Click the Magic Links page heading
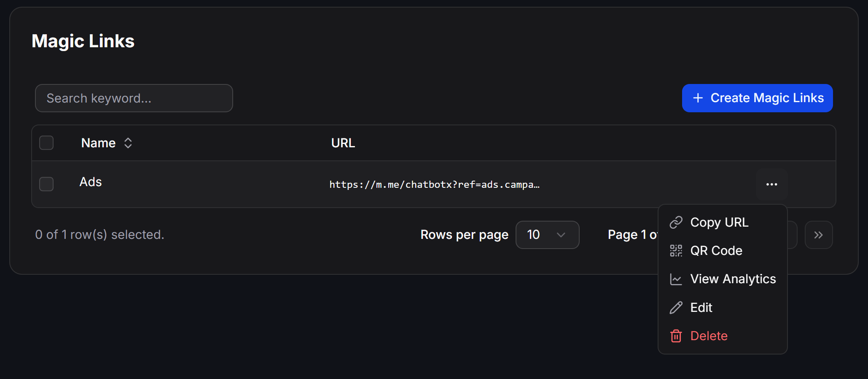Screen dimensions: 868x379 (x=83, y=41)
